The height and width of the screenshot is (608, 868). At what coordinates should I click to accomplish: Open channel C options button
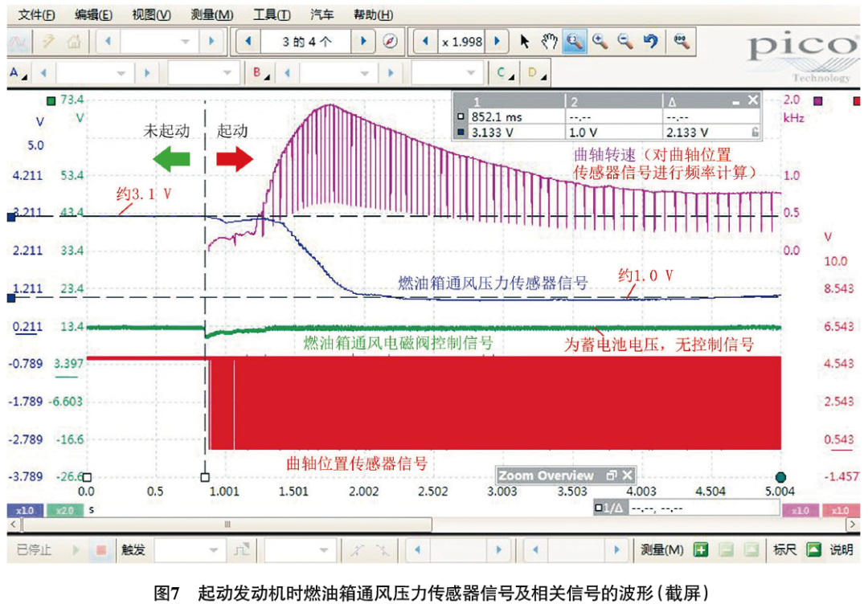(x=506, y=73)
